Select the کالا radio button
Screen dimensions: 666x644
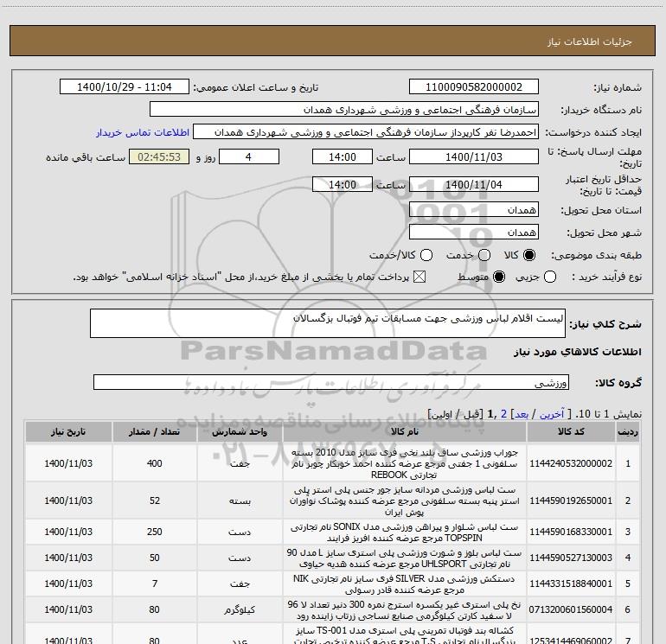[x=529, y=255]
